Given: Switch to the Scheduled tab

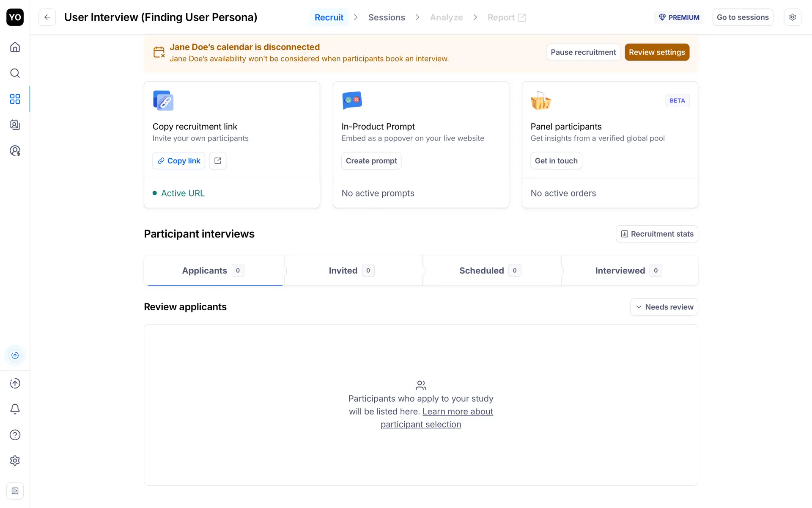Looking at the screenshot, I should click(x=490, y=271).
